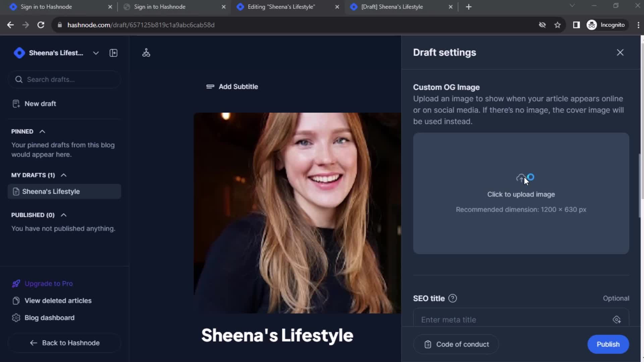Expand the PUBLISHED section
This screenshot has width=644, height=362.
[63, 215]
